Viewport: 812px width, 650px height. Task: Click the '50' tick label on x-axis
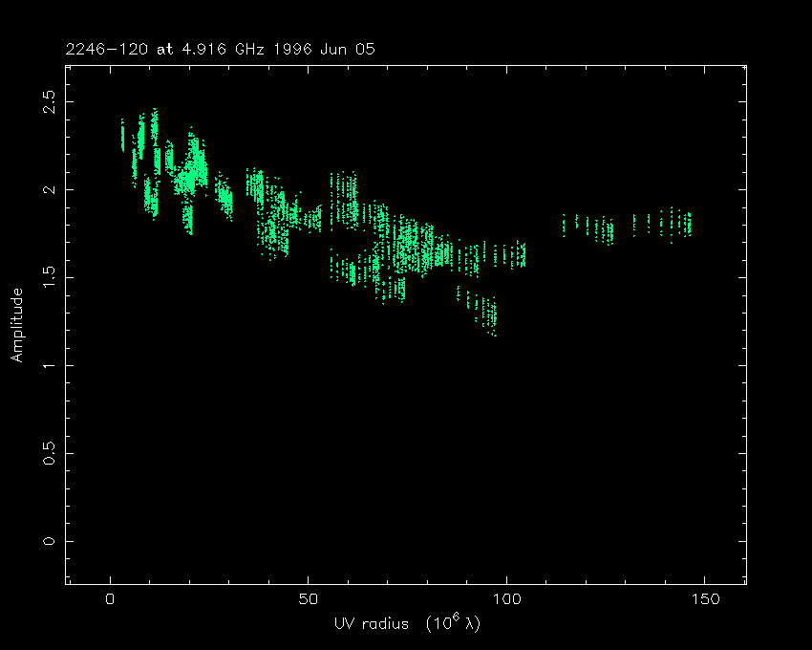pyautogui.click(x=309, y=599)
